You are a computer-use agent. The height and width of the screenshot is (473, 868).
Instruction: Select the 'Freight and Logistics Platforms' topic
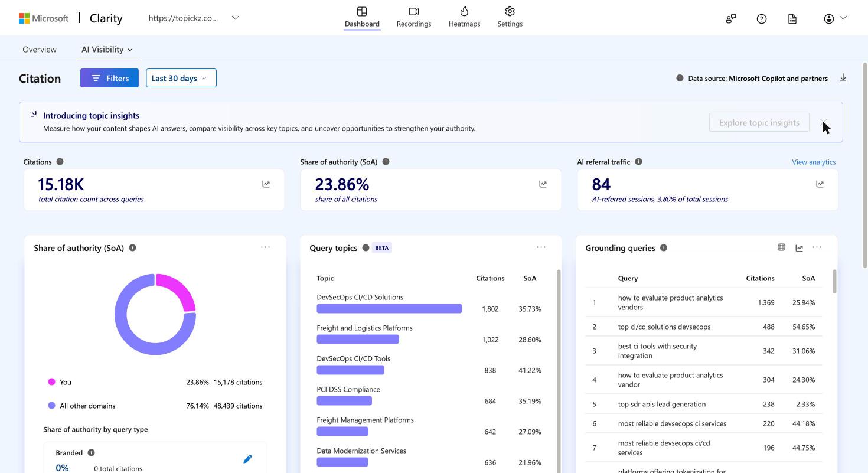tap(364, 328)
